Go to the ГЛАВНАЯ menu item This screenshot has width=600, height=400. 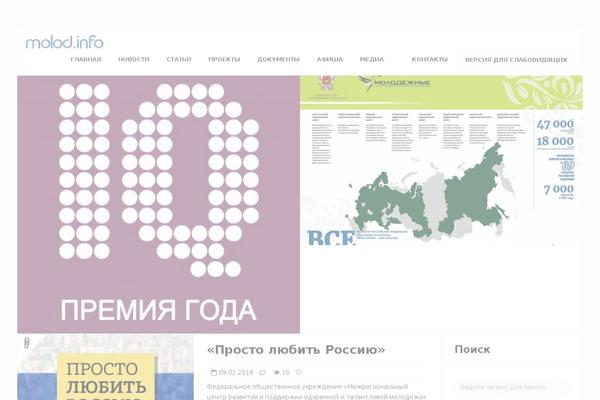click(x=86, y=59)
